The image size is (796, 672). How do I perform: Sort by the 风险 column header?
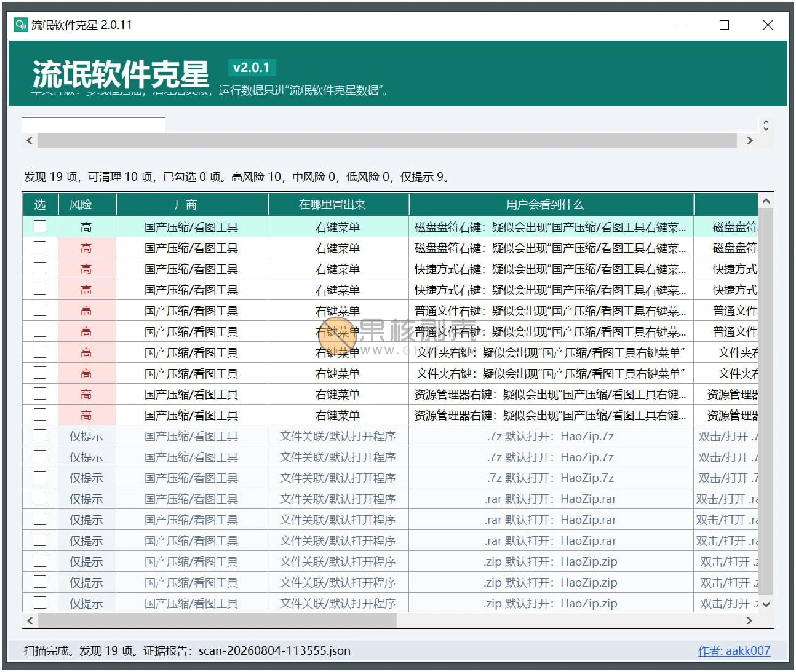[x=87, y=205]
